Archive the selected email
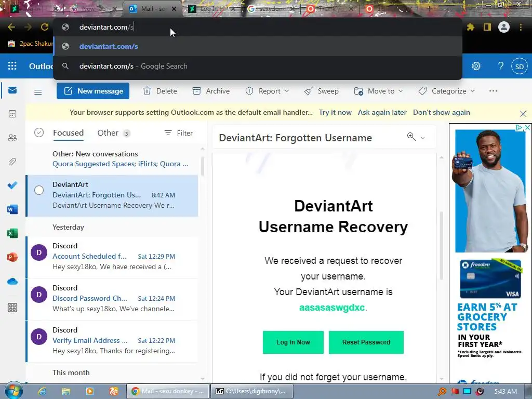 click(211, 91)
